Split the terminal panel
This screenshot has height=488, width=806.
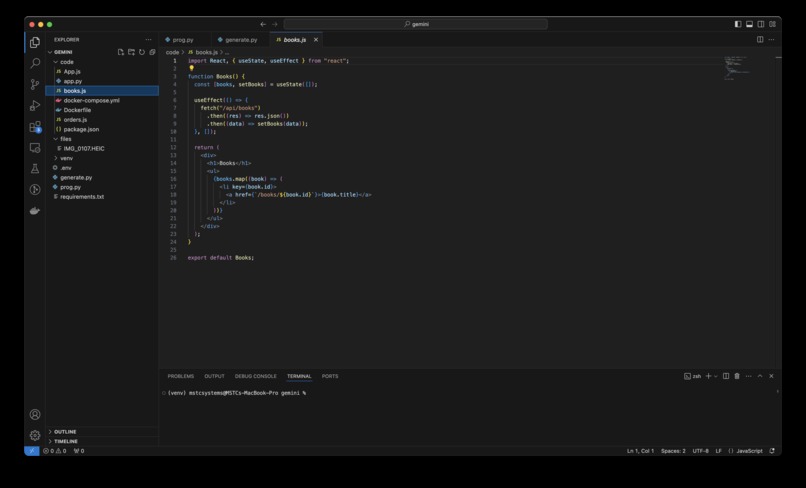coord(726,376)
